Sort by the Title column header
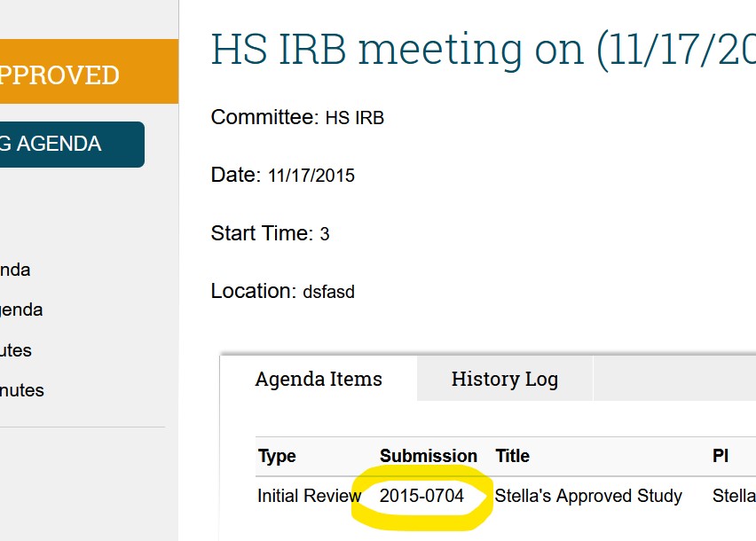756x541 pixels. click(x=512, y=456)
